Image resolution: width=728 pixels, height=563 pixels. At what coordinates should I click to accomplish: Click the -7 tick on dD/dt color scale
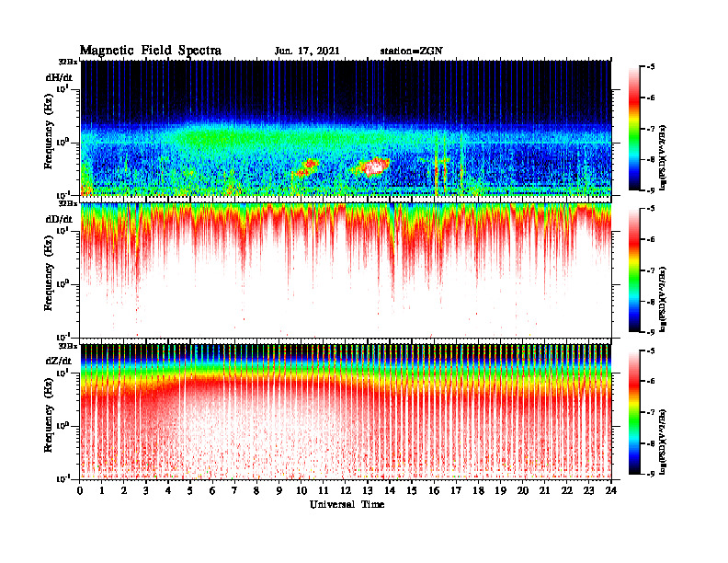click(x=650, y=270)
